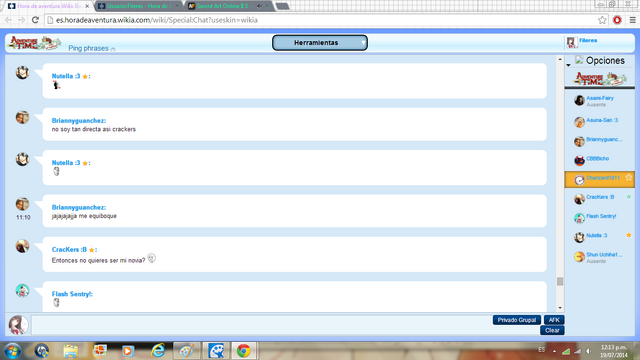Screen dimensions: 640x360
Task: Collapse the Opciones panel arrow
Action: [568, 65]
